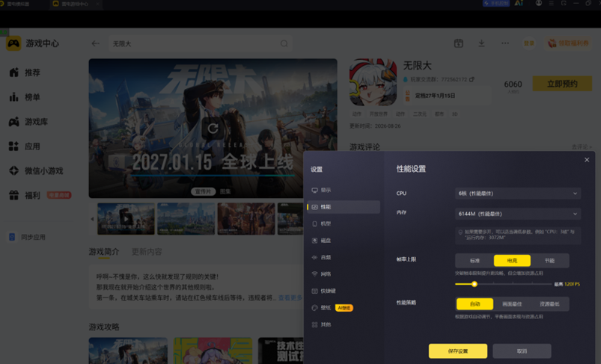Viewport: 601px width, 364px height.
Task: Click the 无限大 game avatar icon
Action: pos(373,82)
